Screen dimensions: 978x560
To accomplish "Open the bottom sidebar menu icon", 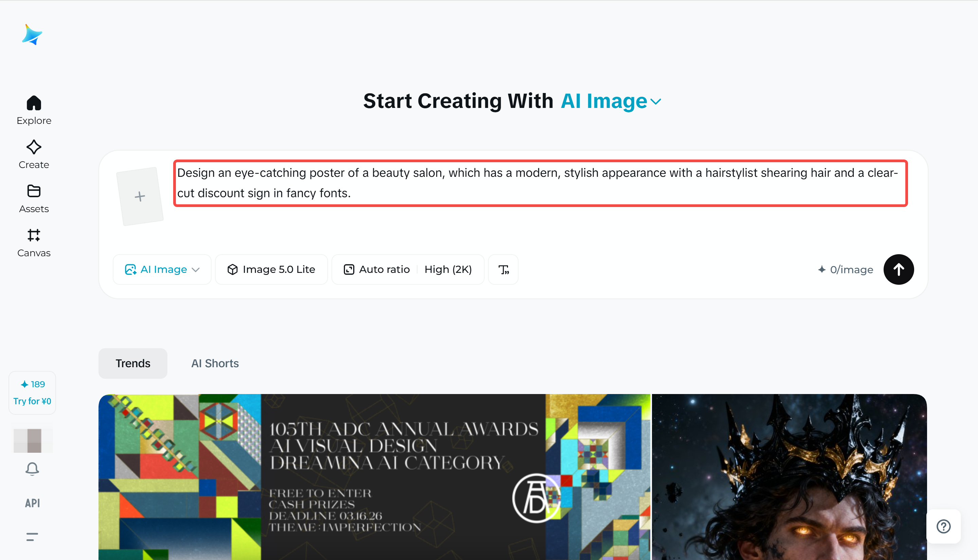I will (32, 537).
